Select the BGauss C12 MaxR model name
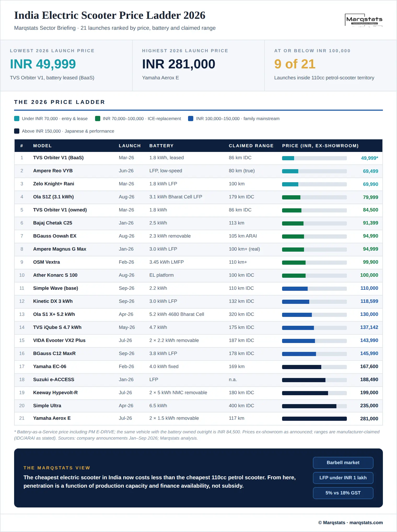397x532 pixels. tap(54, 353)
